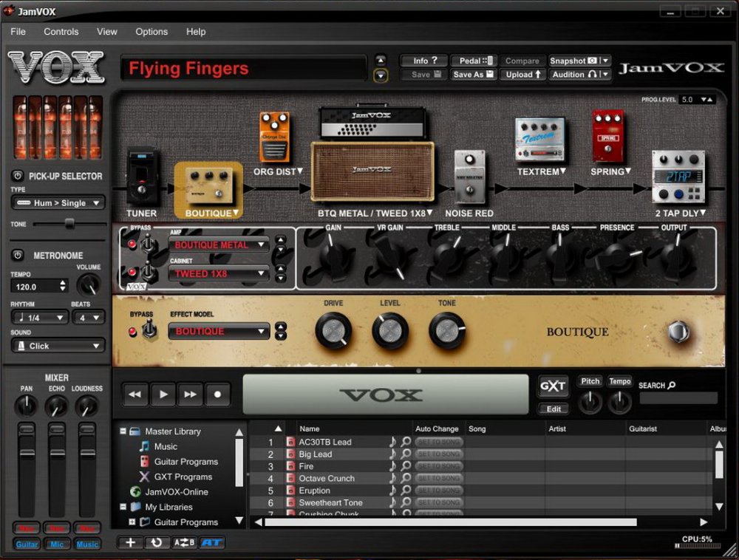Click the A-to-B sort/transfer button
The height and width of the screenshot is (560, 739).
click(184, 542)
